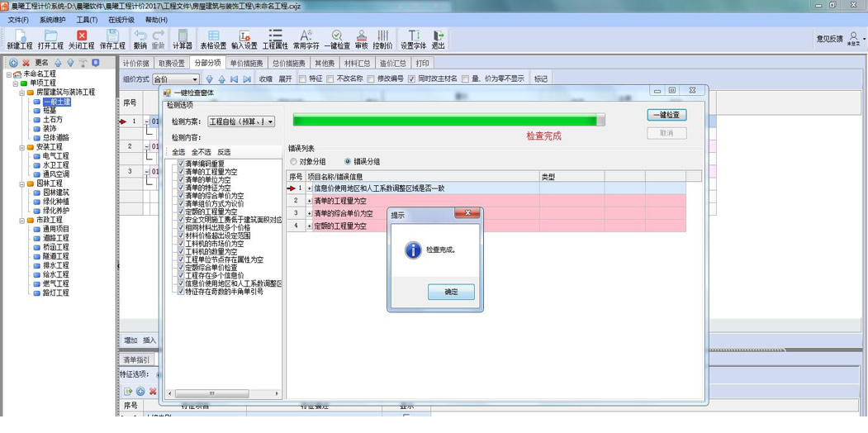Toggle the 不改名称 checkbox
Viewport: 868px width, 433px height.
[x=330, y=79]
